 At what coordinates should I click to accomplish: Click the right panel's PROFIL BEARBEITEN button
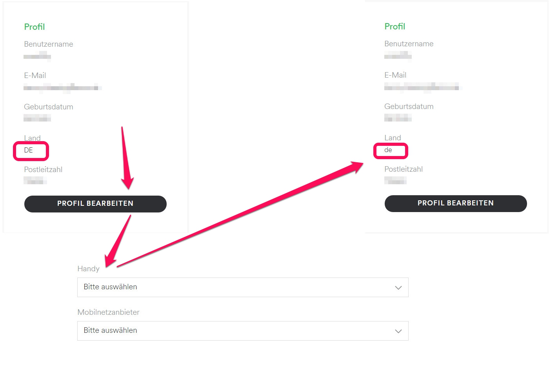coord(456,203)
